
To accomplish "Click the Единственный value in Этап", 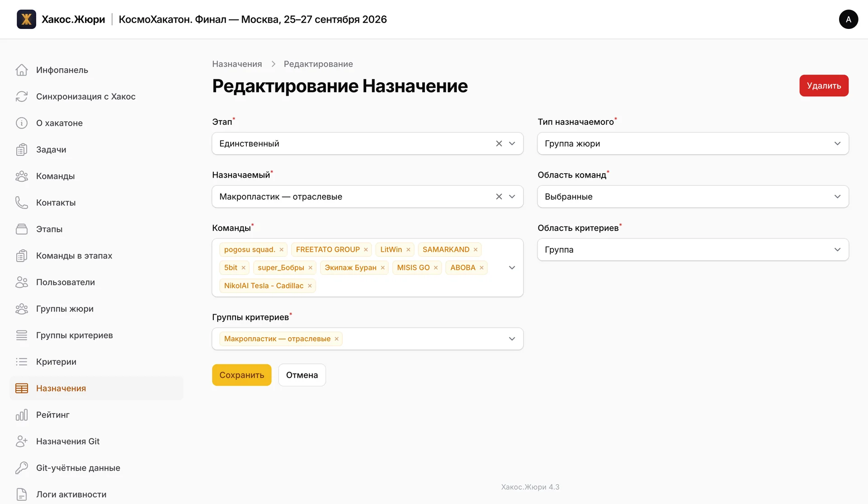I will coord(249,143).
